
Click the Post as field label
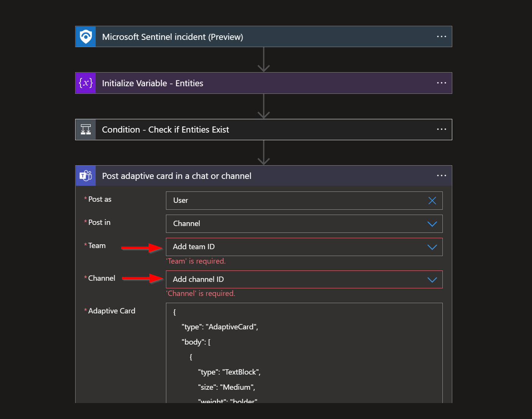coord(100,199)
